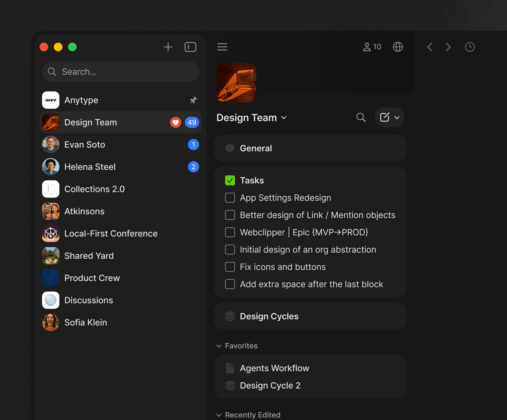This screenshot has width=507, height=420.
Task: Open the Discussions space
Action: 121,300
